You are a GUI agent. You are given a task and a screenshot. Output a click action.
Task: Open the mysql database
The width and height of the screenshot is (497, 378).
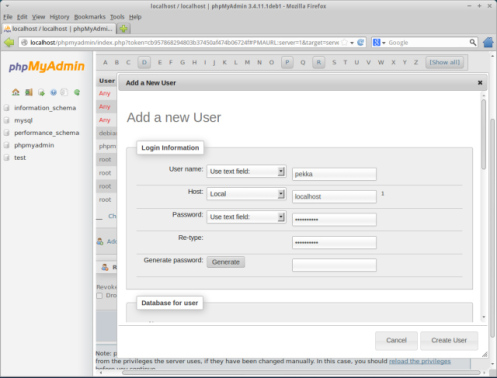pyautogui.click(x=23, y=120)
